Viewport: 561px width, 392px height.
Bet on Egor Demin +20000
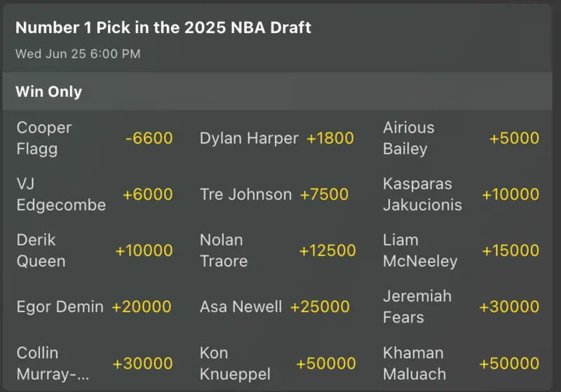coord(141,306)
